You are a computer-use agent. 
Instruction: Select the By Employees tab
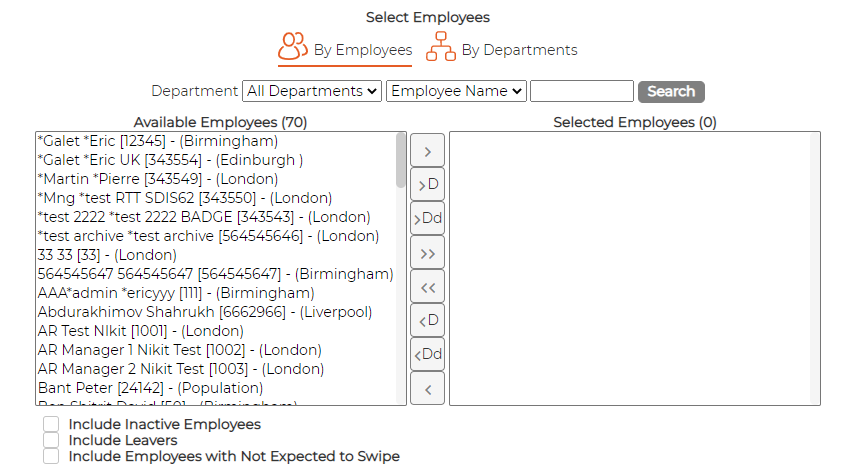[345, 48]
